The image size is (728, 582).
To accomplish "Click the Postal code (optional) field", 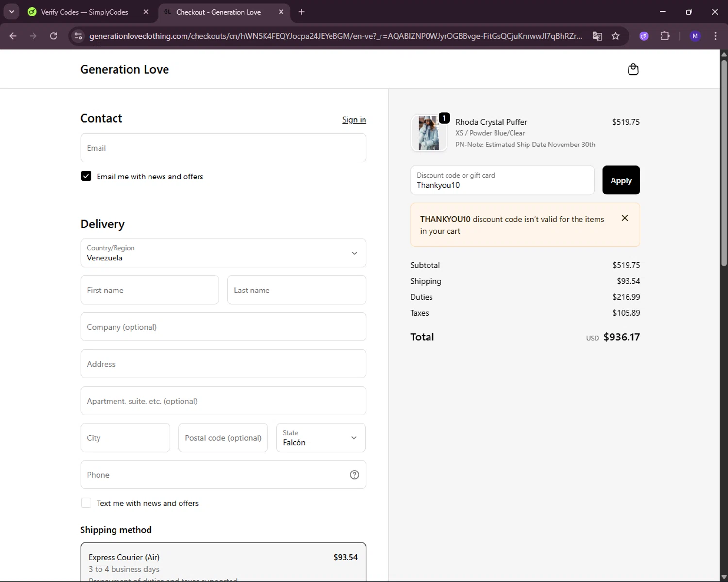I will tap(223, 437).
